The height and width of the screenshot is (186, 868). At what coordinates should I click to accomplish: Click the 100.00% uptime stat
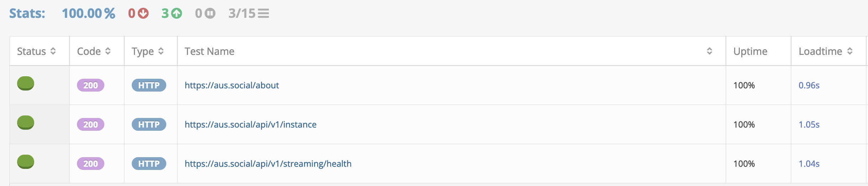pos(88,14)
